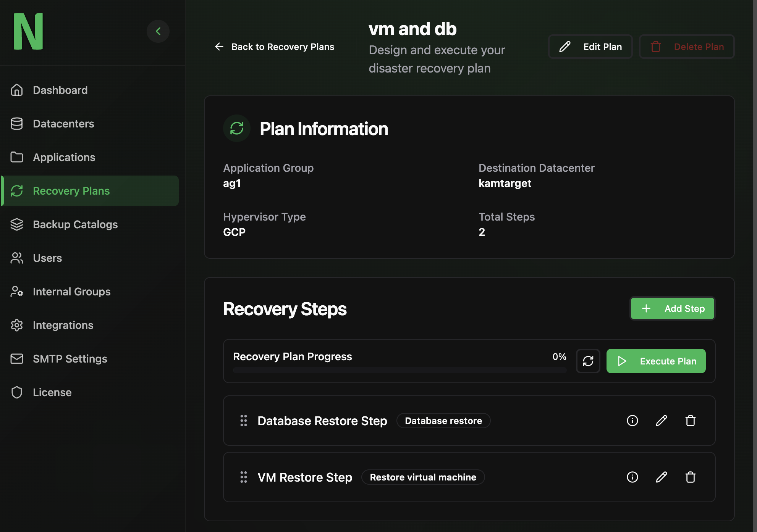Click Edit Plan button
The width and height of the screenshot is (757, 532).
(x=590, y=47)
